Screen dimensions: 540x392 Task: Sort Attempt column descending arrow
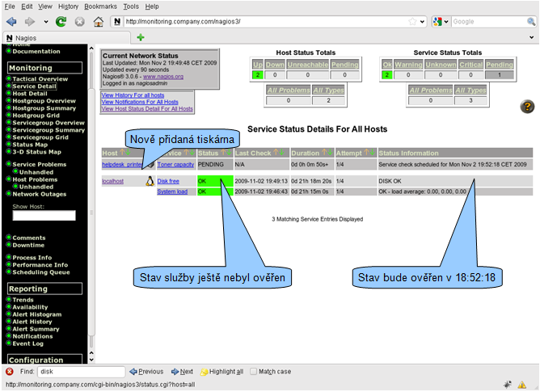coord(373,152)
